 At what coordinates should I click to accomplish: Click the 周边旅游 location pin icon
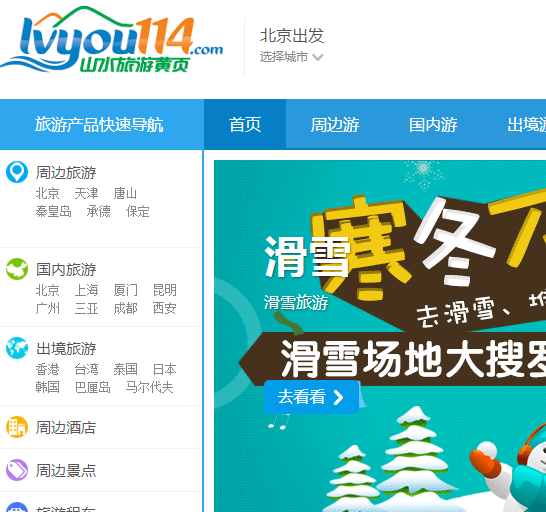coord(17,172)
